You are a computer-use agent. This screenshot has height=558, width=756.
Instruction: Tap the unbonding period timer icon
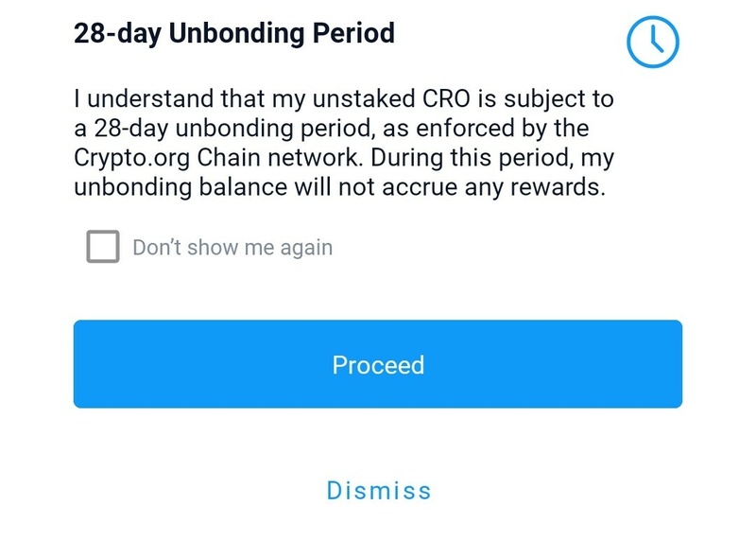click(653, 42)
